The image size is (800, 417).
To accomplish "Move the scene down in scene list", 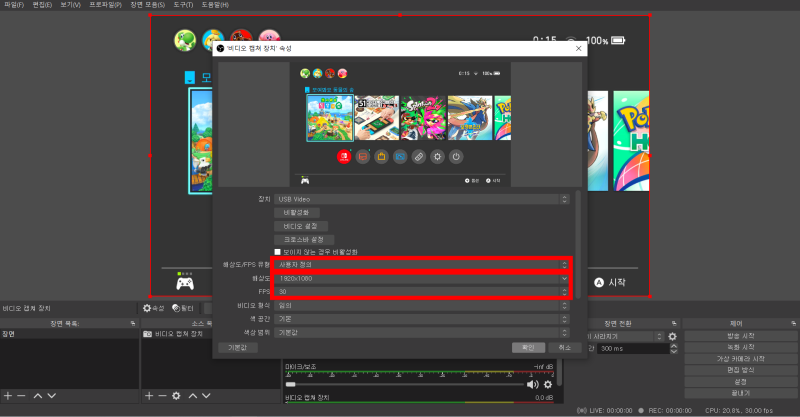I will [52, 396].
